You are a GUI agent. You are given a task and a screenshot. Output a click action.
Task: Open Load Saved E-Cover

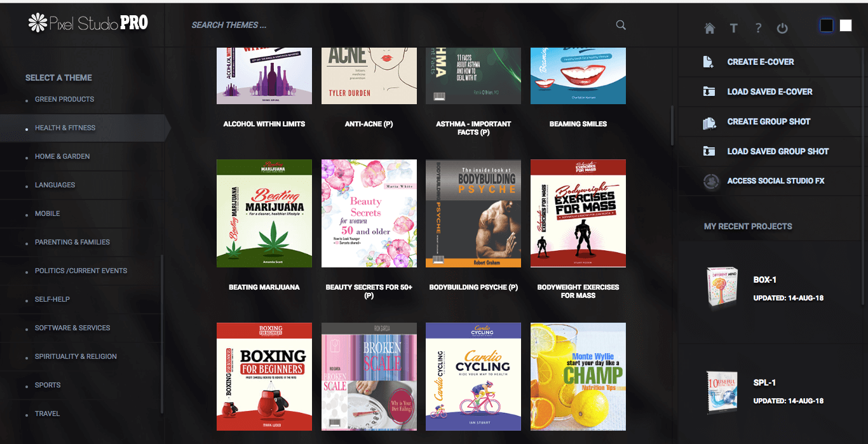pos(770,92)
